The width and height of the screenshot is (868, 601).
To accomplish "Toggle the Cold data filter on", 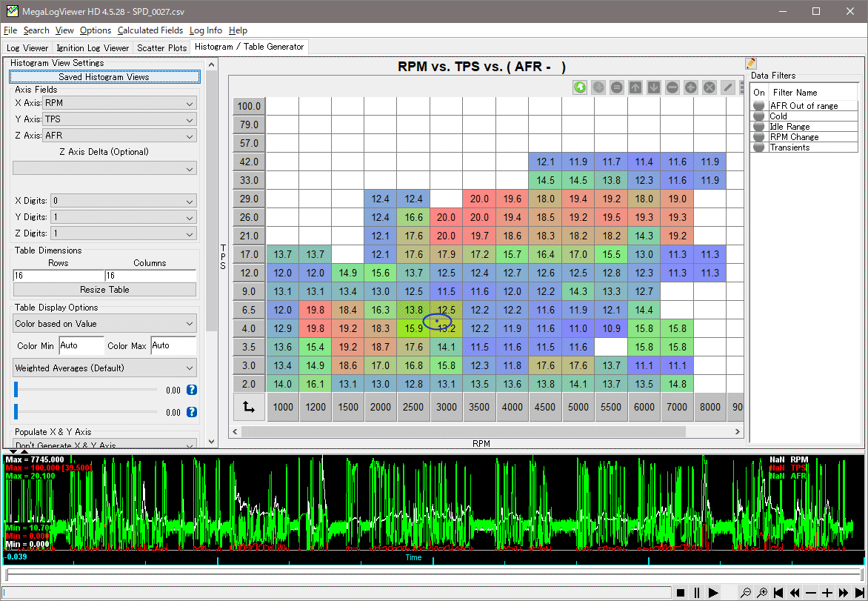I will (x=758, y=116).
